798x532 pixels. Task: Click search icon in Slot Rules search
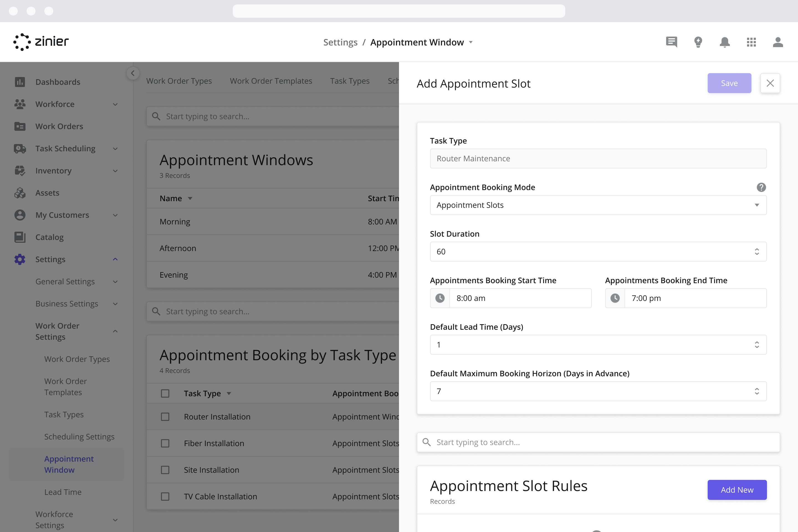426,442
